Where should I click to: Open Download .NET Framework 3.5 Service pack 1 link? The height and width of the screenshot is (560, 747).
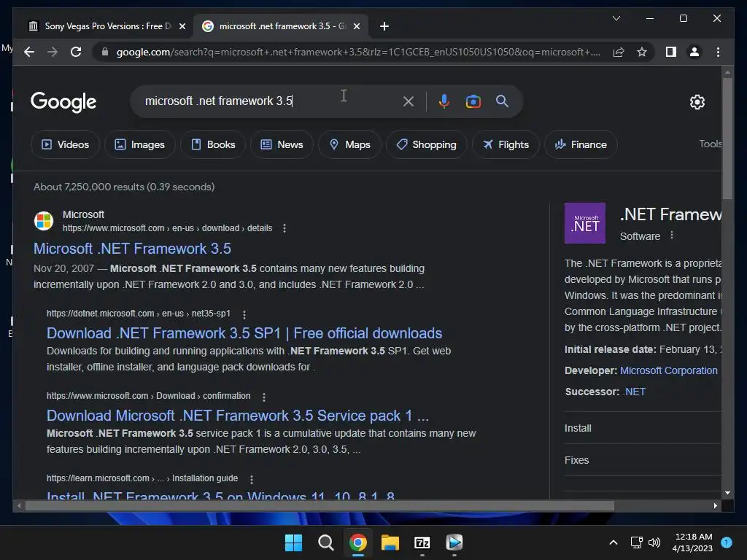coord(238,416)
